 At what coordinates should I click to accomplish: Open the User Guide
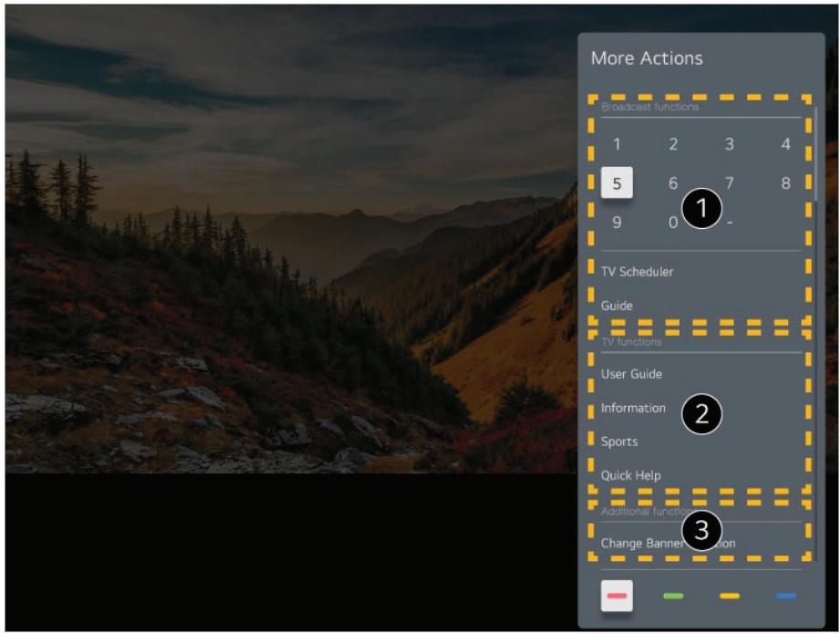tap(631, 374)
